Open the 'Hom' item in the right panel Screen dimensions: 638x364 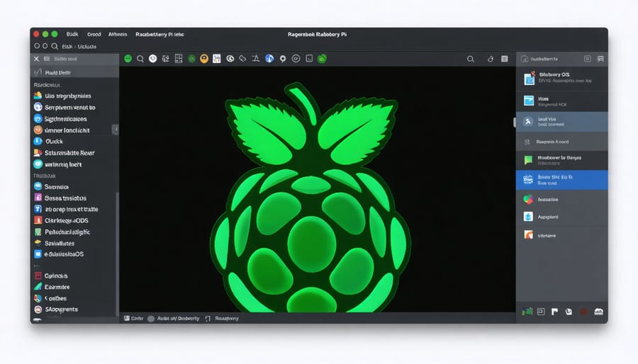(x=562, y=101)
